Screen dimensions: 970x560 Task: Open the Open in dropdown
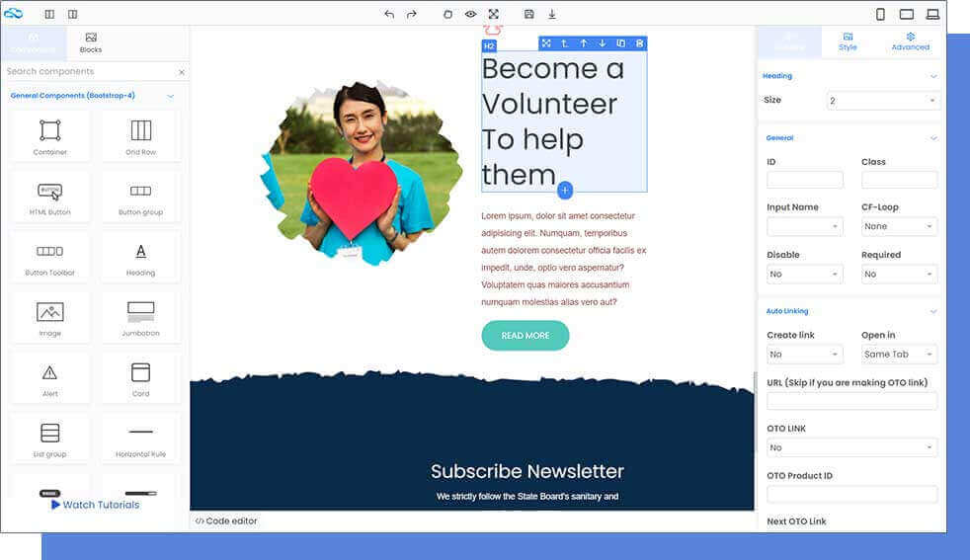point(900,355)
